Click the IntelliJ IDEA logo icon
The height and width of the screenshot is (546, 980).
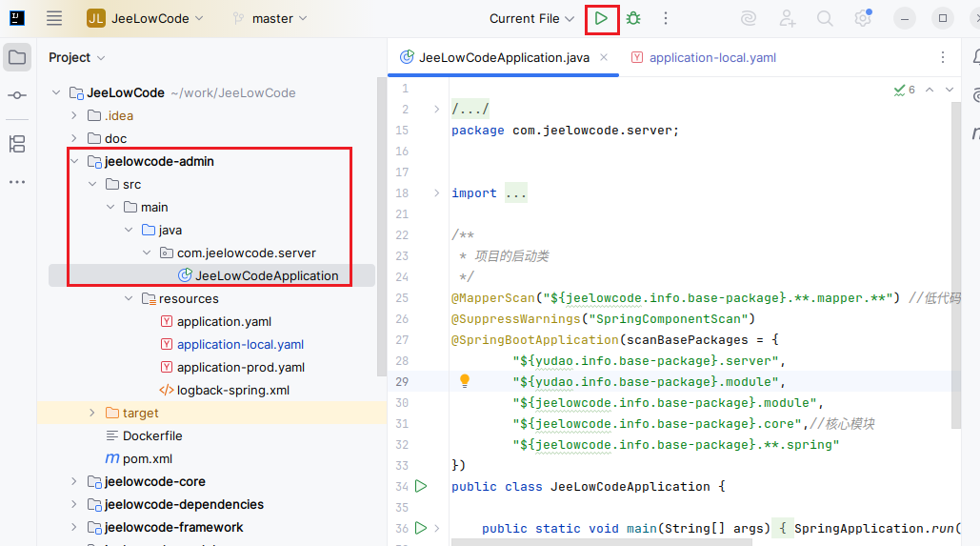(17, 19)
